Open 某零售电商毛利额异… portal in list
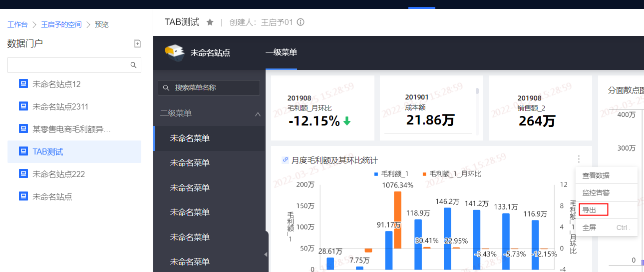The height and width of the screenshot is (272, 644). 71,129
